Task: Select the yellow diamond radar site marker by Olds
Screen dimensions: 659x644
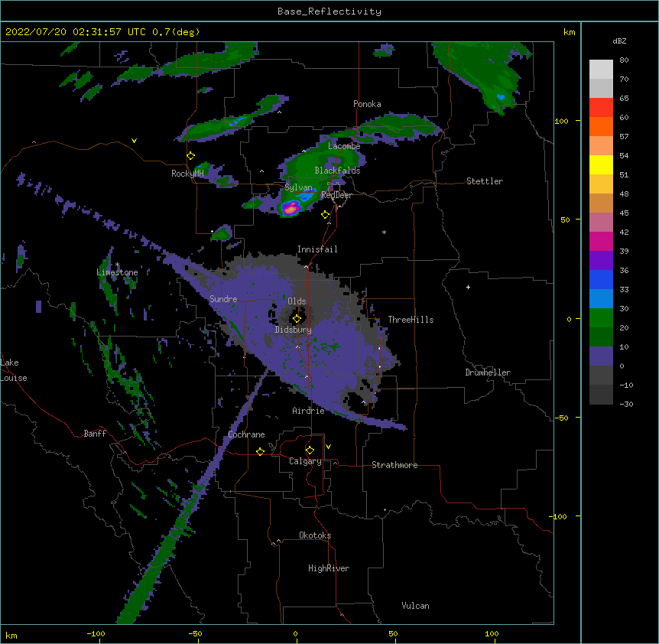Action: point(297,319)
